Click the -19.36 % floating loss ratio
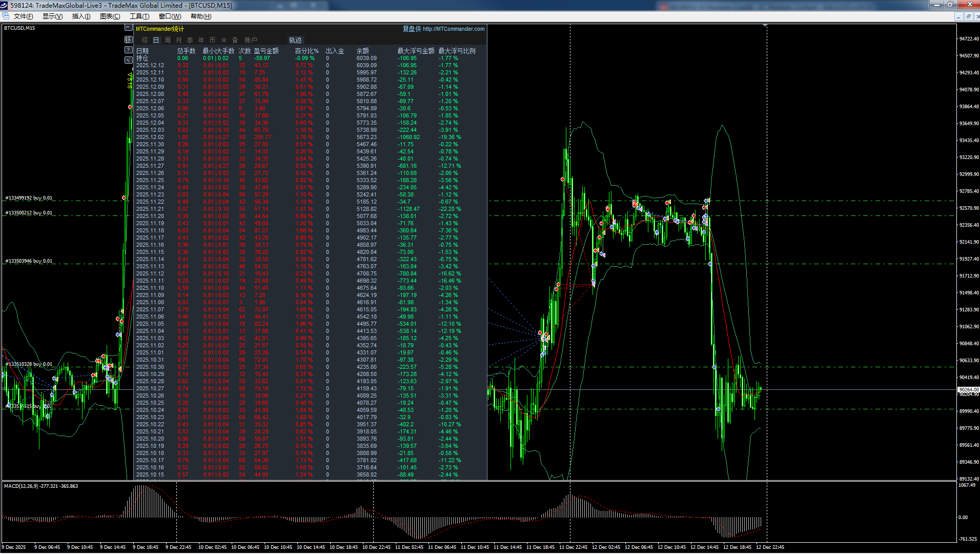This screenshot has height=554, width=980. (450, 137)
